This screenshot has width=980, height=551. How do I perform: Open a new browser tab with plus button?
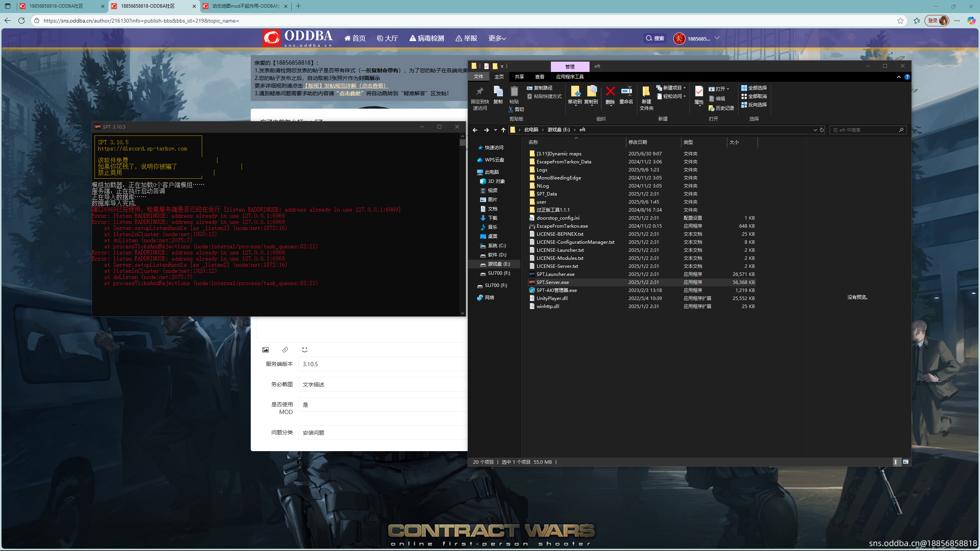[299, 6]
